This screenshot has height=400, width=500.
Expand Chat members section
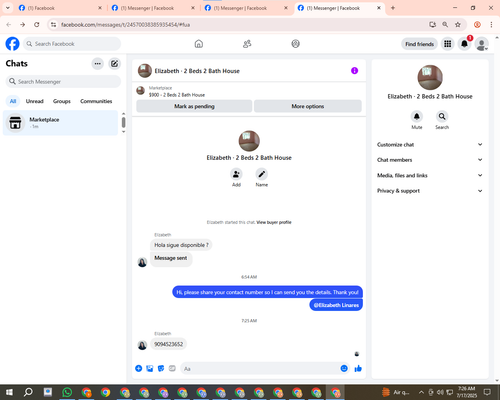(x=430, y=160)
